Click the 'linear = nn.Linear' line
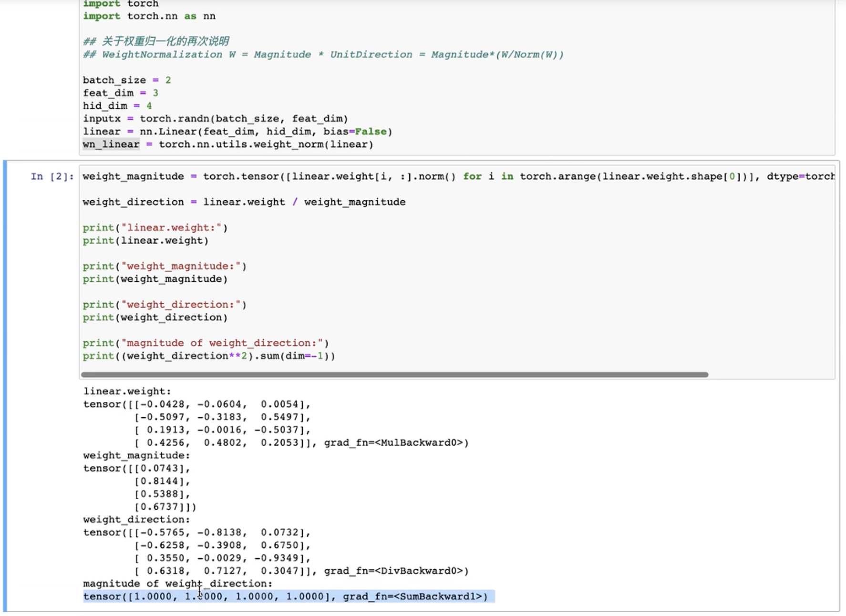Viewport: 846px width, 616px height. [x=237, y=132]
